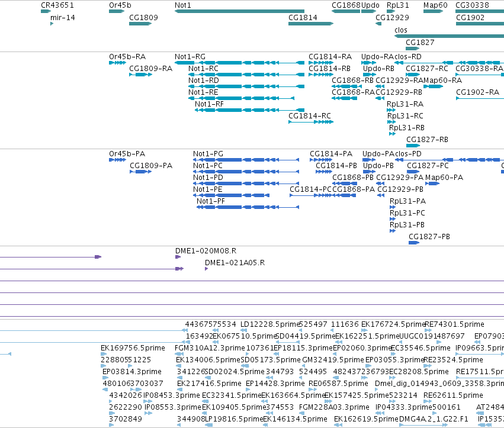Select the CG1814-RC transcript label
The width and height of the screenshot is (504, 428).
(x=310, y=116)
